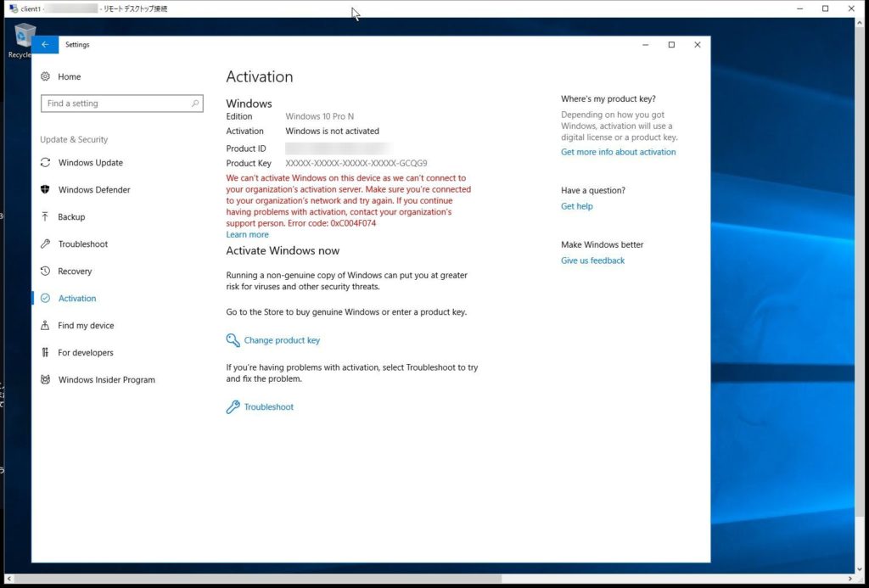Open Windows Insider Program settings
869x588 pixels.
pyautogui.click(x=106, y=379)
